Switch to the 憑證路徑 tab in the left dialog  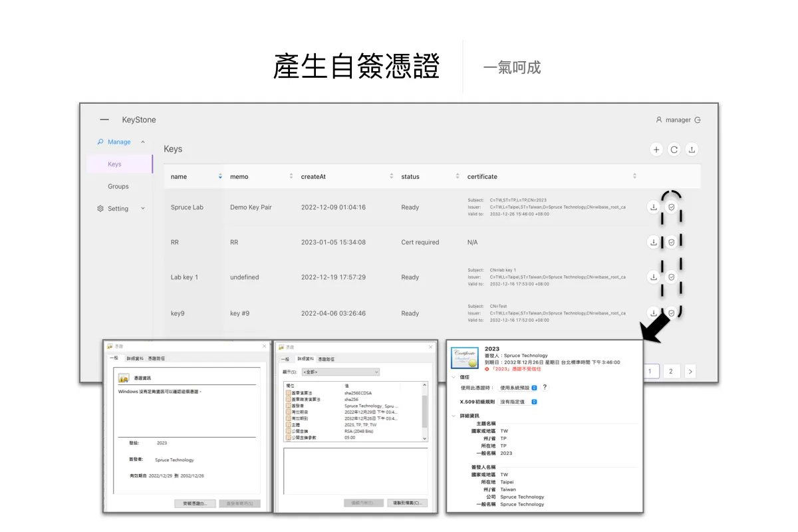click(156, 358)
